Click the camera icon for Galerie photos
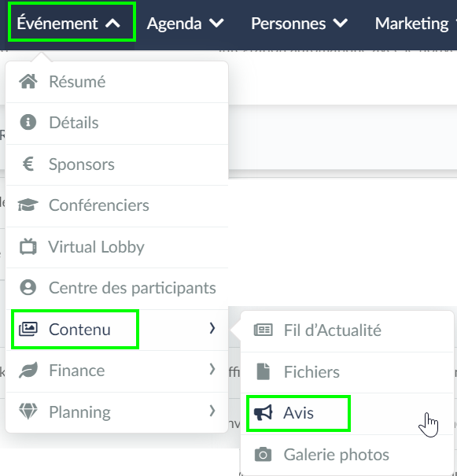The image size is (457, 476). pos(263,455)
